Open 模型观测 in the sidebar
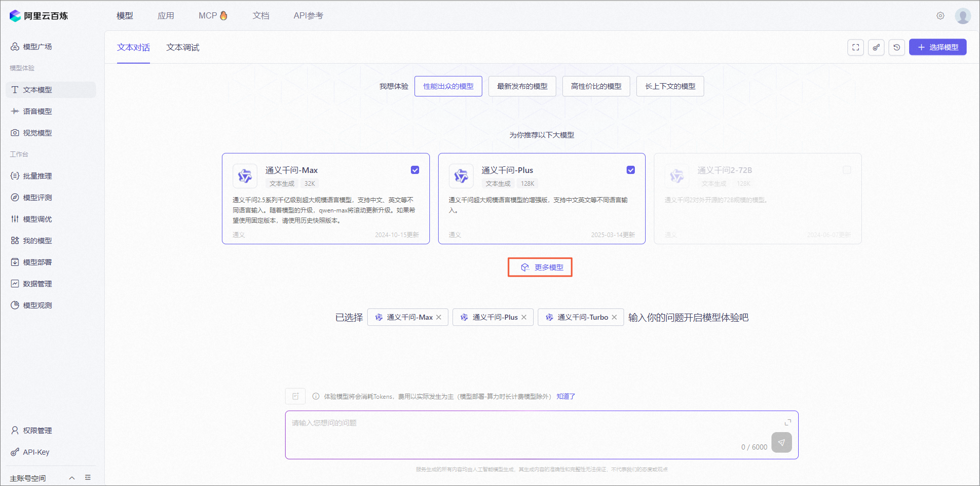The width and height of the screenshot is (980, 486). [x=50, y=305]
